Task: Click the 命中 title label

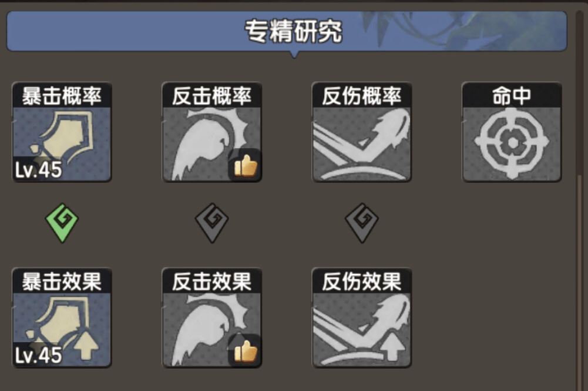Action: pos(512,96)
